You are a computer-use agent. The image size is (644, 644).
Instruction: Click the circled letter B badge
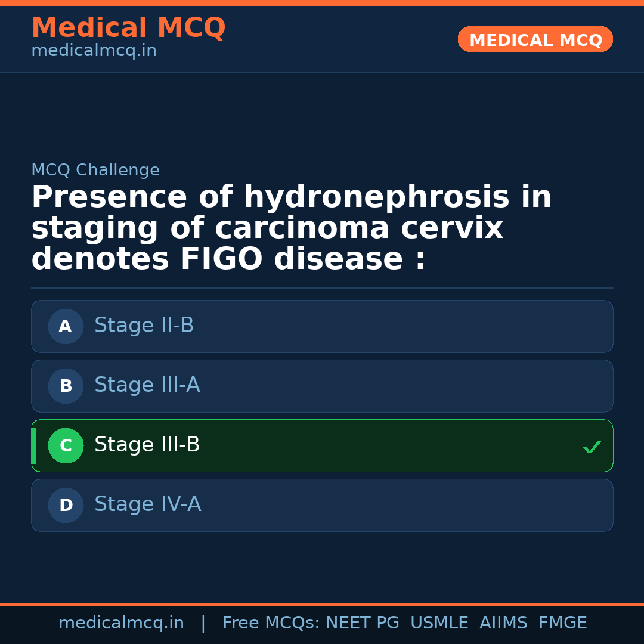coord(66,386)
